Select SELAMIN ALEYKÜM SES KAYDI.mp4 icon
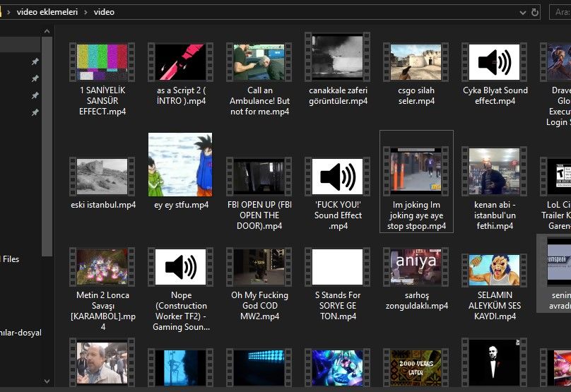This screenshot has width=571, height=392. pos(494,270)
